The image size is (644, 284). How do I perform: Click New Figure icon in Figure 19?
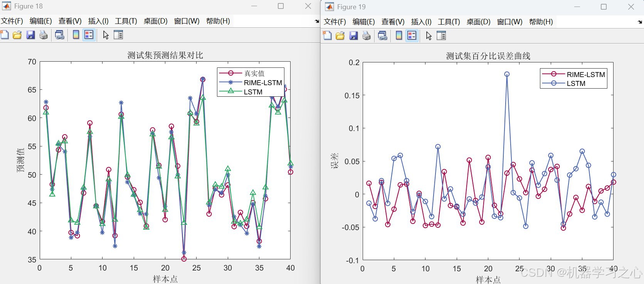click(328, 36)
